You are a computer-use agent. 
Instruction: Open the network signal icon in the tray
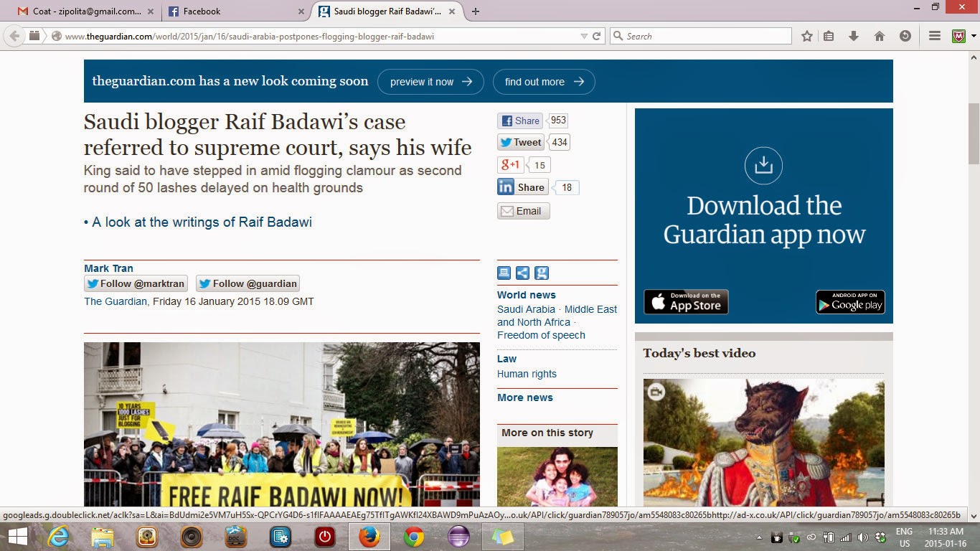pyautogui.click(x=846, y=537)
